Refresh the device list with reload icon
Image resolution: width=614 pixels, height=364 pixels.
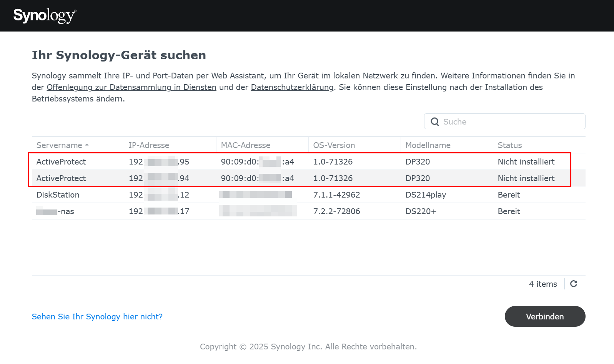point(574,284)
